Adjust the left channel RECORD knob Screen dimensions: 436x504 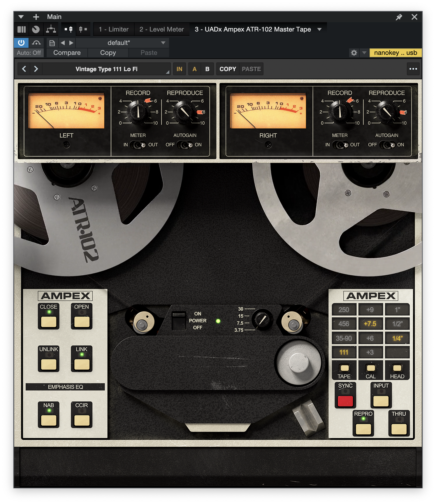[x=138, y=112]
